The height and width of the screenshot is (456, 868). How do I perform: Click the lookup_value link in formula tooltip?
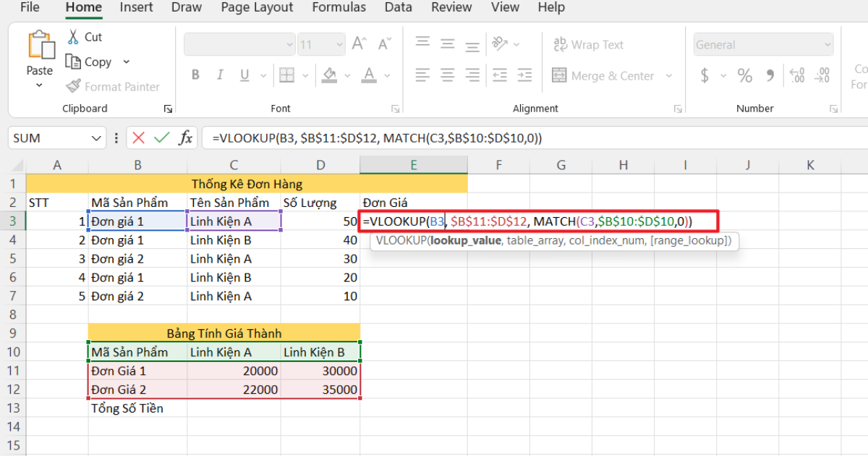(465, 240)
